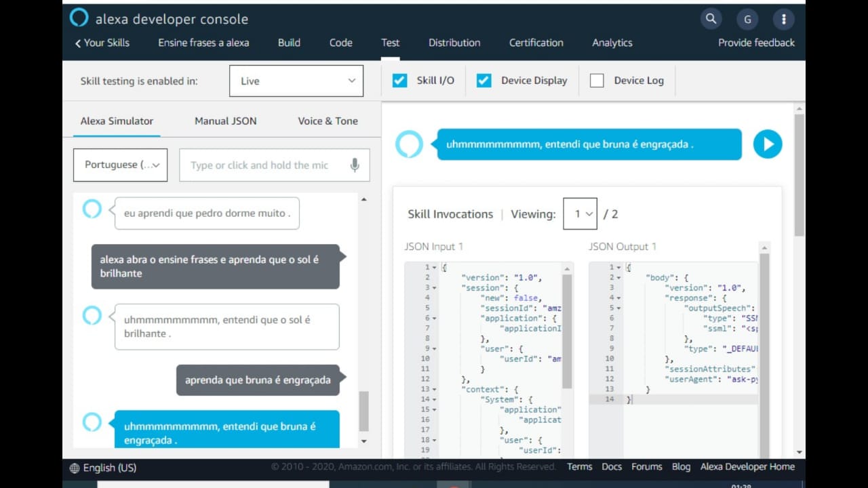The image size is (868, 488).
Task: Click the Alexa avatar beside the skill reply
Action: click(x=410, y=144)
